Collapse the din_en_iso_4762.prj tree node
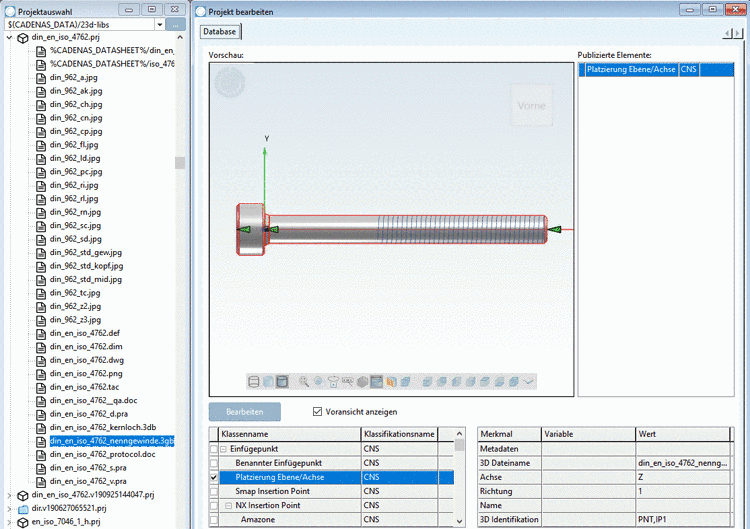 click(9, 37)
